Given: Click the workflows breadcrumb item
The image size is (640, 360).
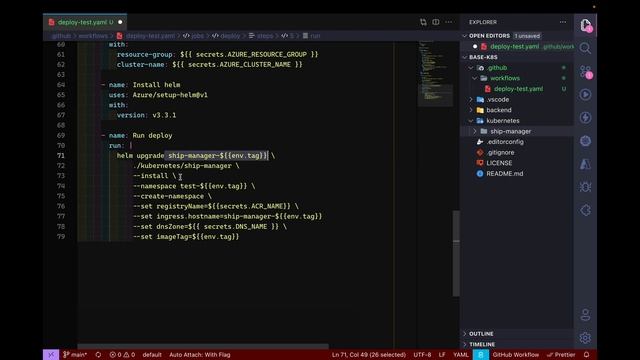Looking at the screenshot, I should point(93,36).
